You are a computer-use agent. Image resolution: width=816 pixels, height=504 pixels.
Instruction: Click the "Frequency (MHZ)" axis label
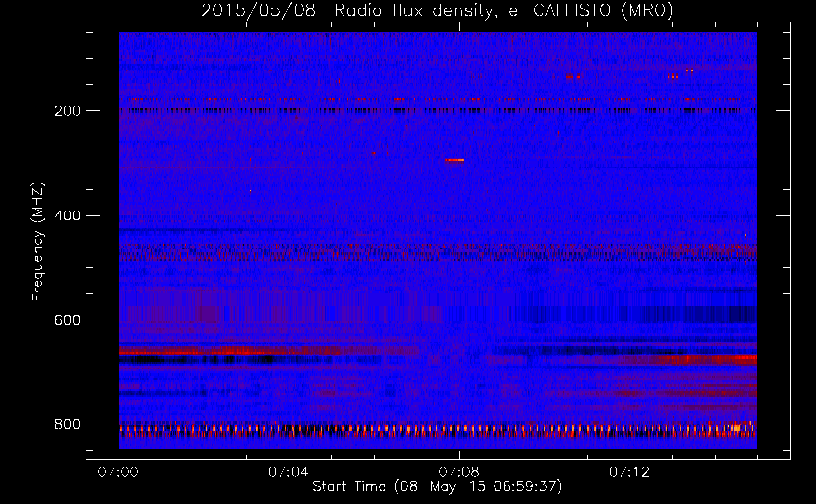pos(38,242)
